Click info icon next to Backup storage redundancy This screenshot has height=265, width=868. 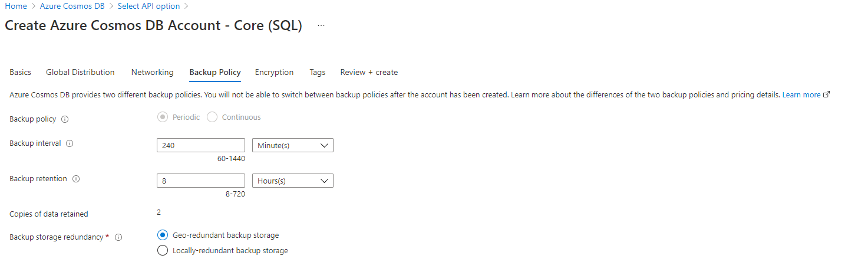[x=118, y=237]
